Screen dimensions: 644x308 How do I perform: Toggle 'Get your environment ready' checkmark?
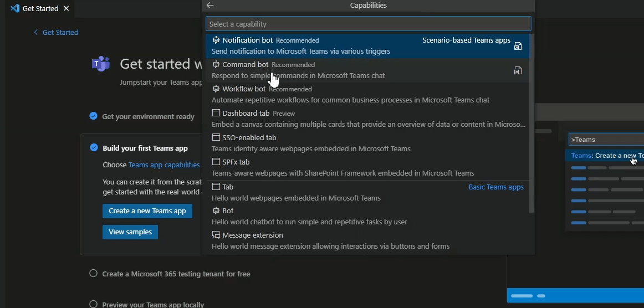pyautogui.click(x=93, y=116)
